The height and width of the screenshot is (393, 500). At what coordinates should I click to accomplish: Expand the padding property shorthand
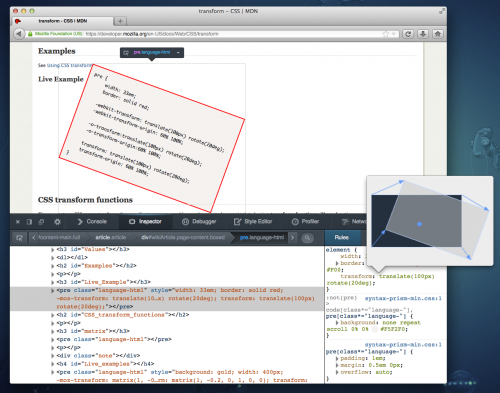337,358
